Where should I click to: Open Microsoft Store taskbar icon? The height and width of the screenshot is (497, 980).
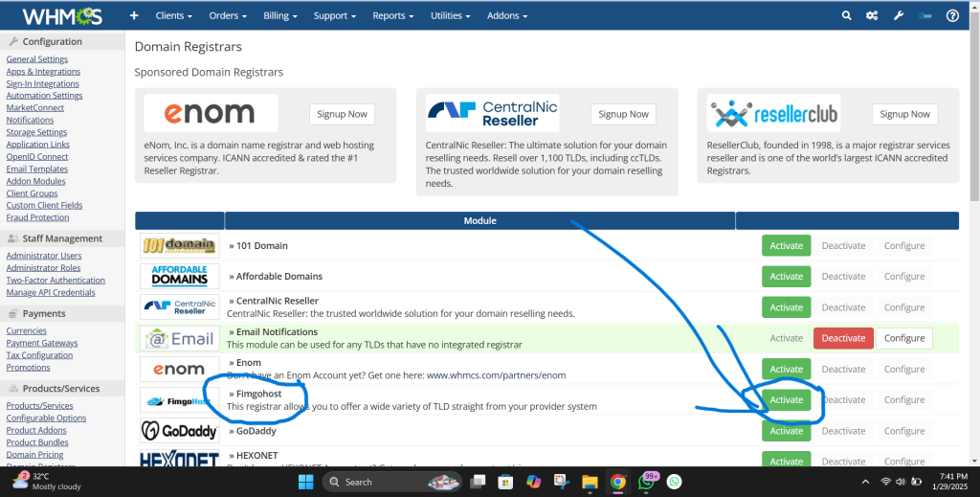tap(505, 482)
